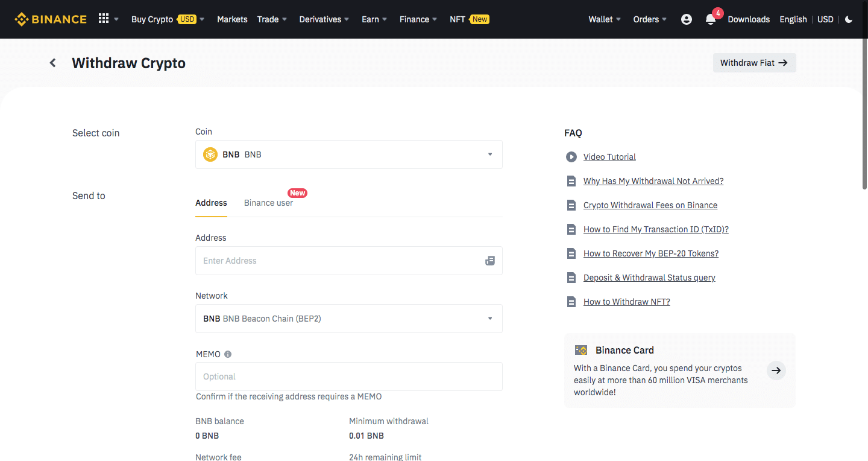This screenshot has height=461, width=868.
Task: Open Why Has My Withdrawal Not Arrived link
Action: tap(653, 181)
